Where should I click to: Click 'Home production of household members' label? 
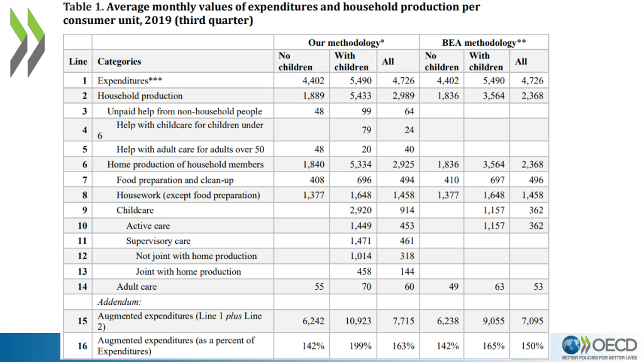point(185,164)
